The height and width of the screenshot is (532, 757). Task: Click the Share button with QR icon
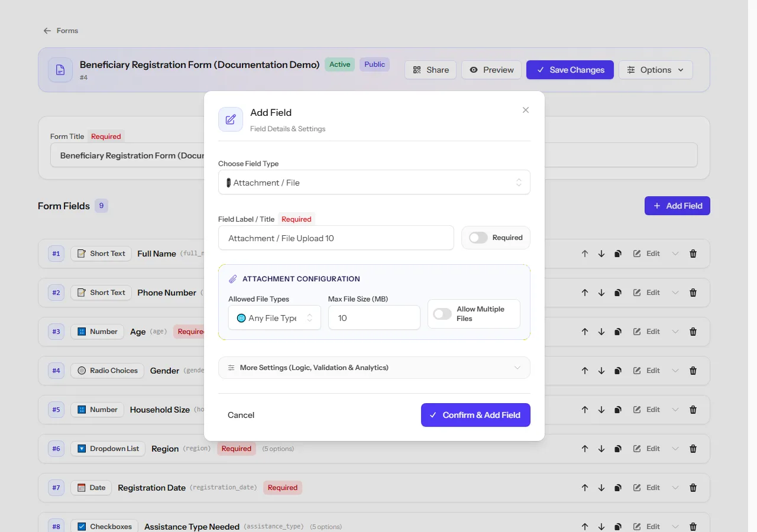431,70
